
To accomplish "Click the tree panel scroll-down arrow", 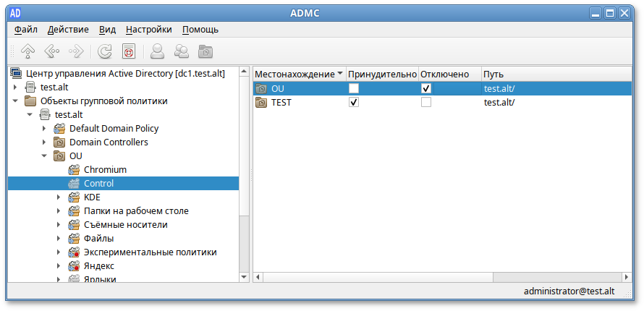I will pos(245,277).
